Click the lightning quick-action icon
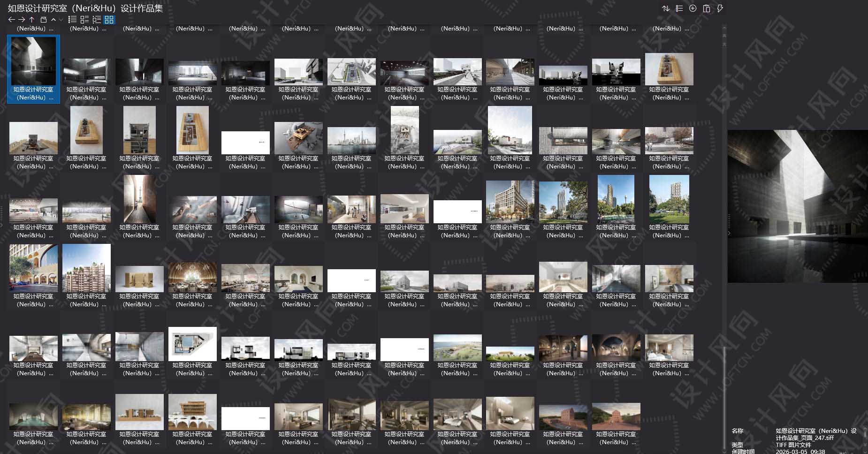This screenshot has width=868, height=454. point(719,8)
